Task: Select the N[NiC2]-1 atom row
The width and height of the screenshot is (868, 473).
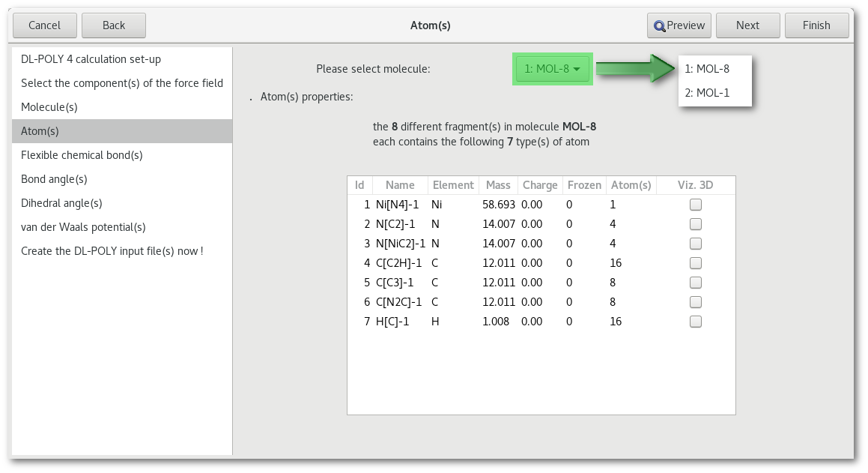Action: tap(400, 244)
